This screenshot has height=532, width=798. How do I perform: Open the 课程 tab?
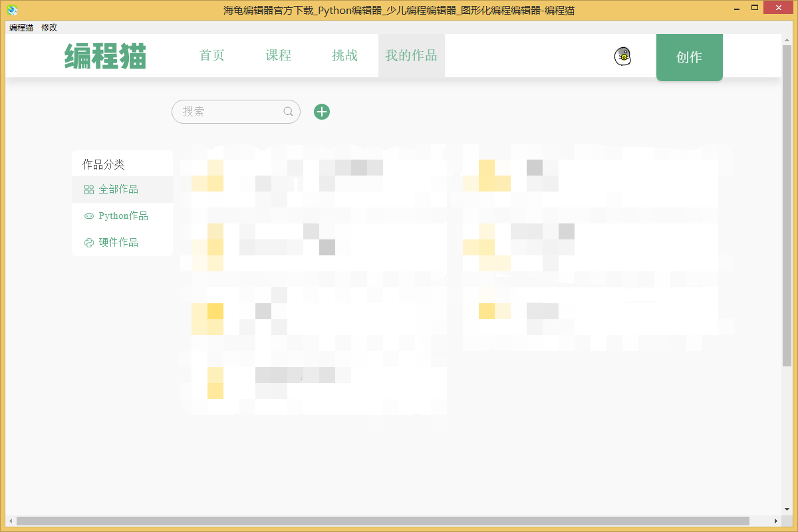click(x=279, y=56)
